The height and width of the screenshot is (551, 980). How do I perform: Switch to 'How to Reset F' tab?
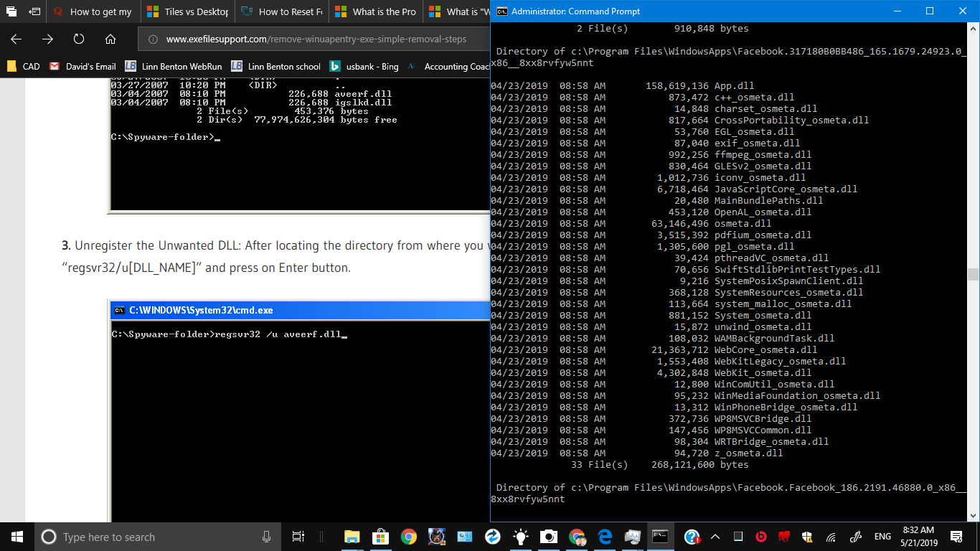tap(281, 11)
